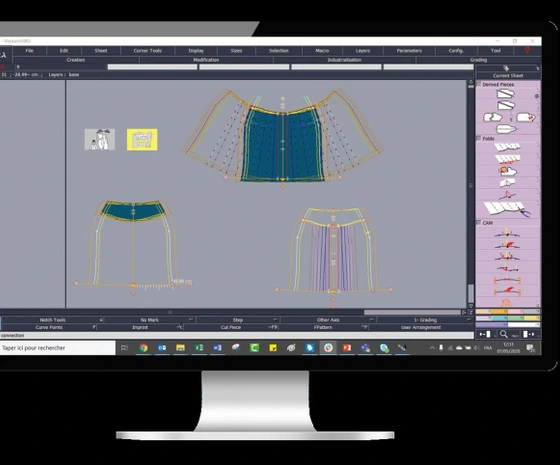Select the CAM multiple red notches tool
This screenshot has width=560, height=465.
508,256
